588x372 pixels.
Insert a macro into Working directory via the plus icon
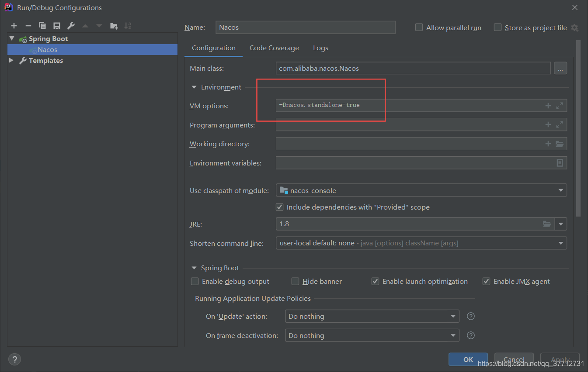pos(548,144)
